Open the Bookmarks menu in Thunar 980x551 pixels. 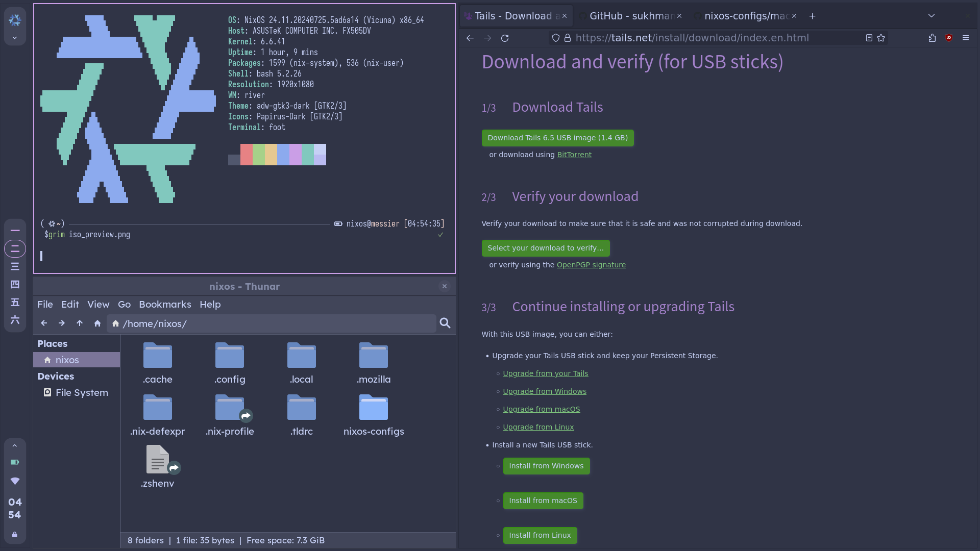coord(165,304)
